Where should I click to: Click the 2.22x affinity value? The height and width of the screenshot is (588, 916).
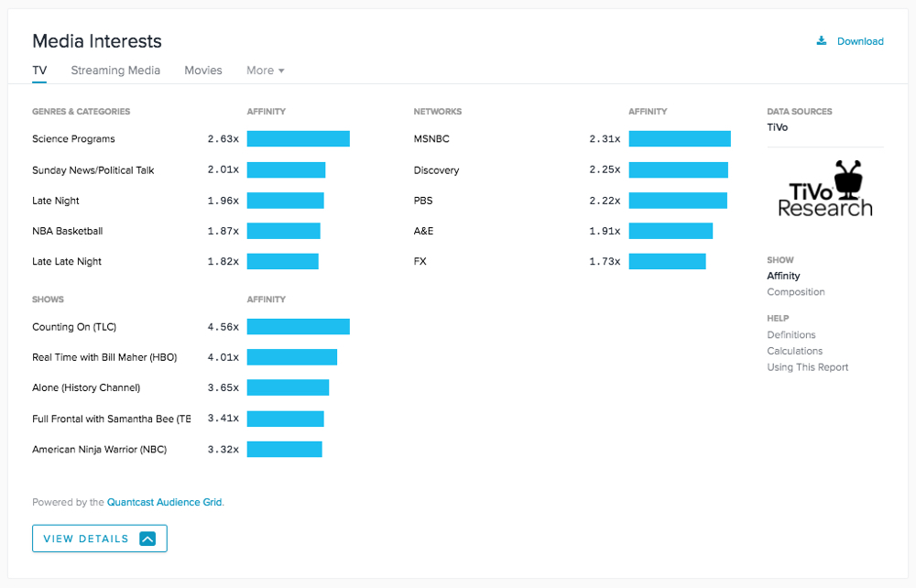point(605,201)
